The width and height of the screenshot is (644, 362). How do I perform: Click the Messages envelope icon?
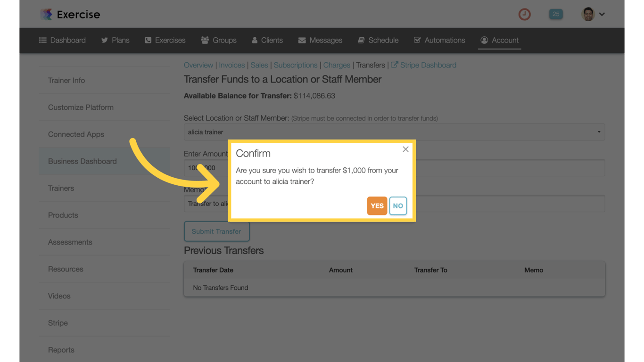(x=302, y=40)
